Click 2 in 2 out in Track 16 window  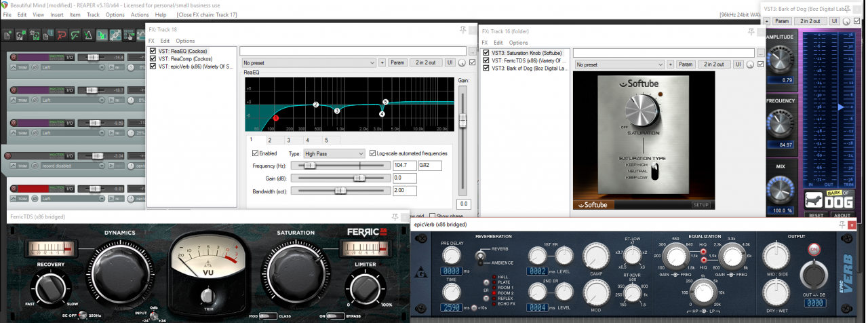tap(713, 64)
